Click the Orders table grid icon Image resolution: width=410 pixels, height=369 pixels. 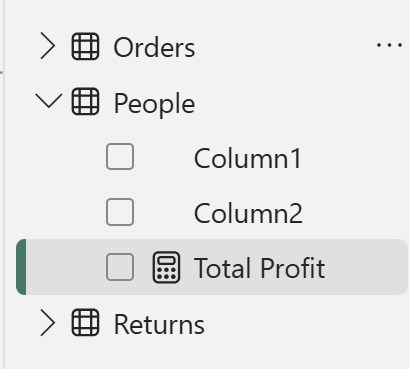tap(85, 46)
